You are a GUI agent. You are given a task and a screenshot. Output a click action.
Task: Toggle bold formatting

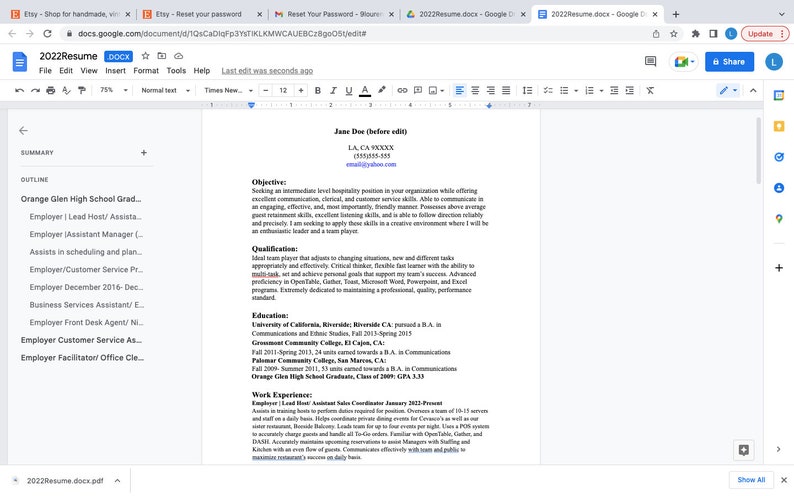point(317,91)
